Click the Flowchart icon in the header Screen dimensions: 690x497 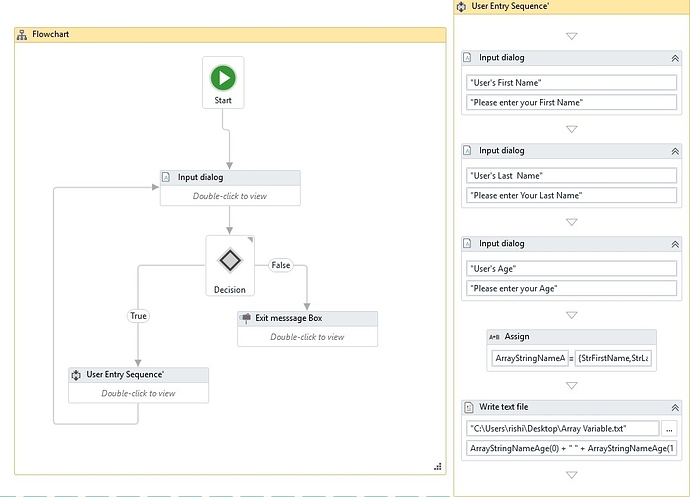22,34
